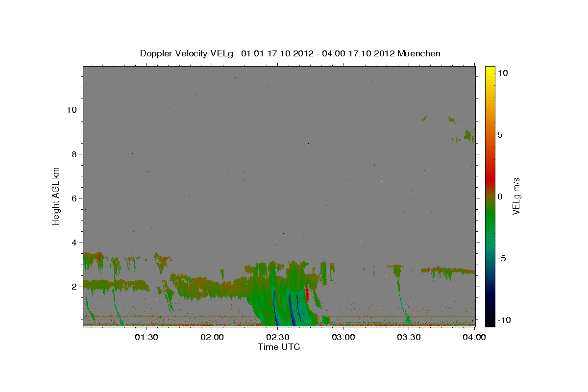Click the 'Muenchen' location label in title
The width and height of the screenshot is (588, 392).
(x=419, y=53)
